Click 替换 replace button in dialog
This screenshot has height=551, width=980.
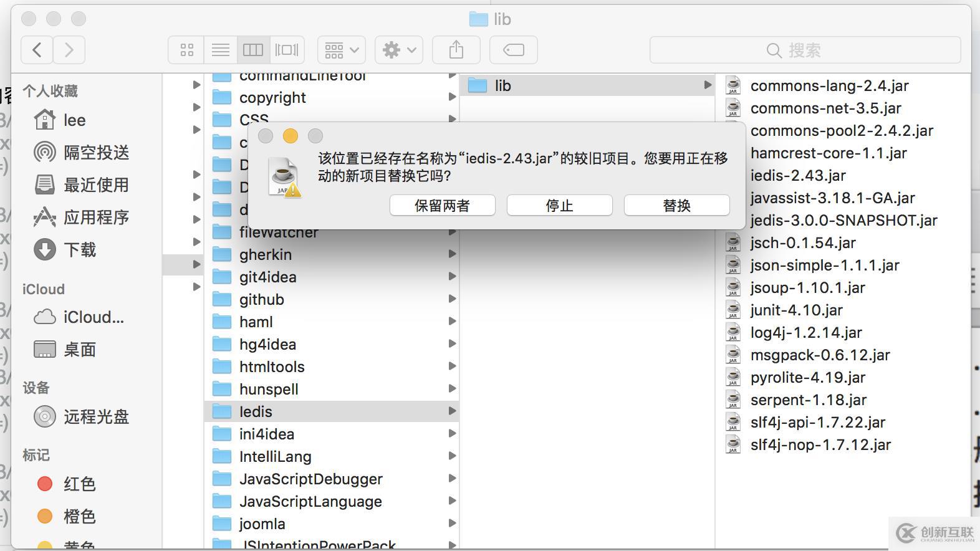pos(677,206)
